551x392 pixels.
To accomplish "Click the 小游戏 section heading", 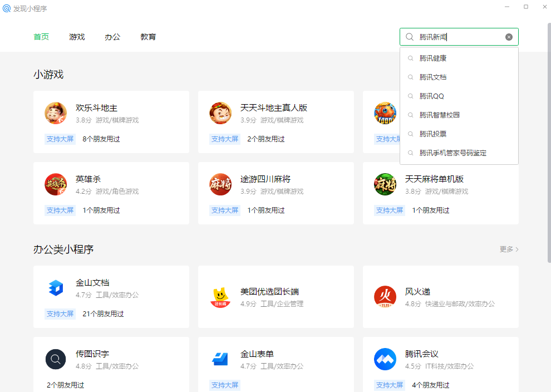I will tap(48, 75).
